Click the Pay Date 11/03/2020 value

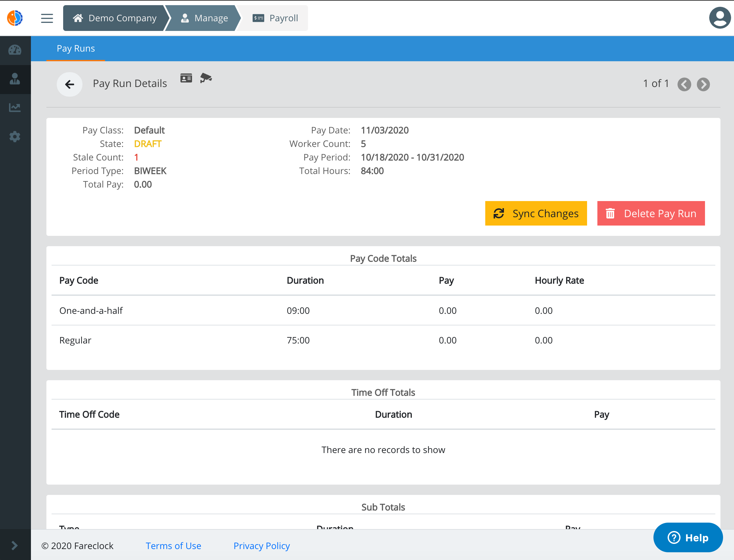point(385,130)
